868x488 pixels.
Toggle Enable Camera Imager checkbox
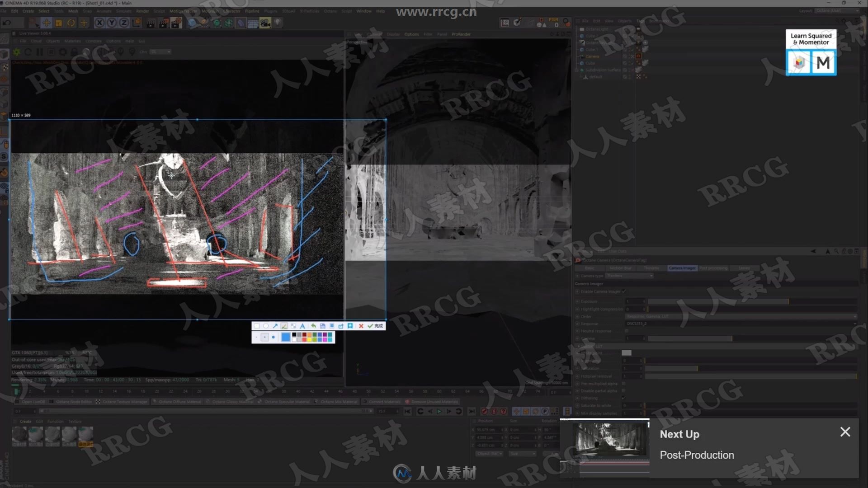(x=624, y=291)
